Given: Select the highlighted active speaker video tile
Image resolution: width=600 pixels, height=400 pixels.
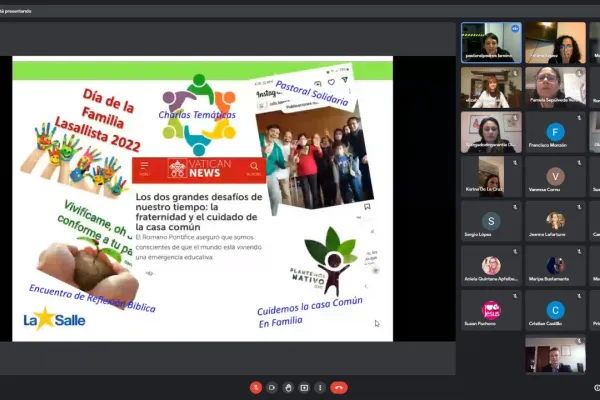Looking at the screenshot, I should pos(491,42).
